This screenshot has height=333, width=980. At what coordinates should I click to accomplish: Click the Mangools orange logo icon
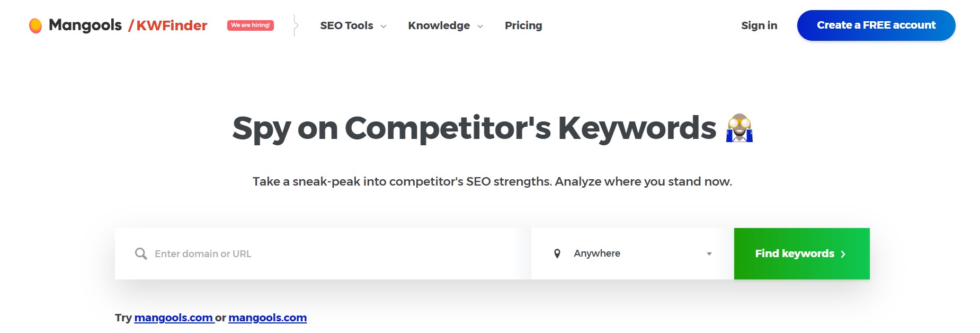coord(35,25)
